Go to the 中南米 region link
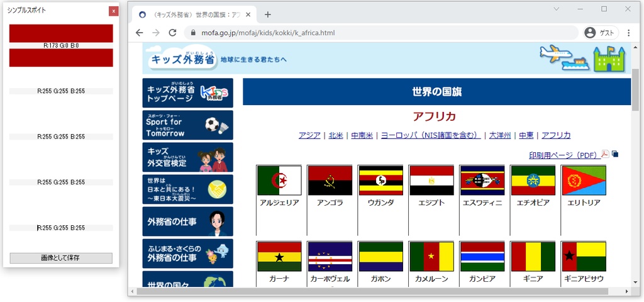 point(362,136)
